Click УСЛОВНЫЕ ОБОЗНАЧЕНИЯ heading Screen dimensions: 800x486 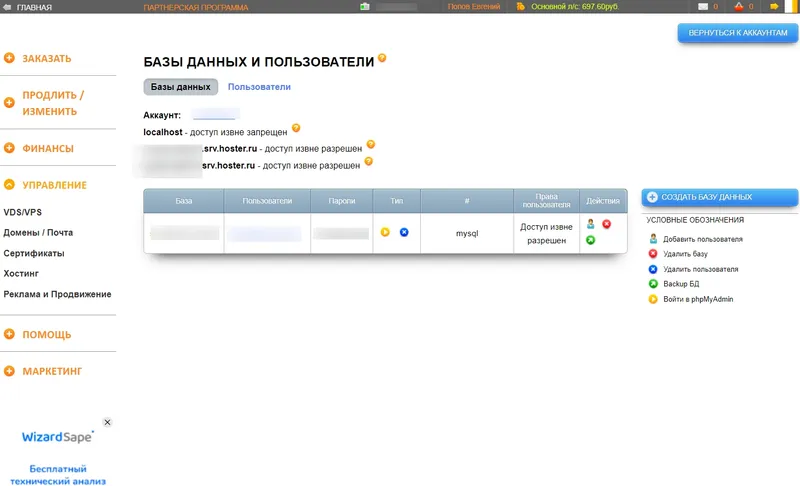695,220
